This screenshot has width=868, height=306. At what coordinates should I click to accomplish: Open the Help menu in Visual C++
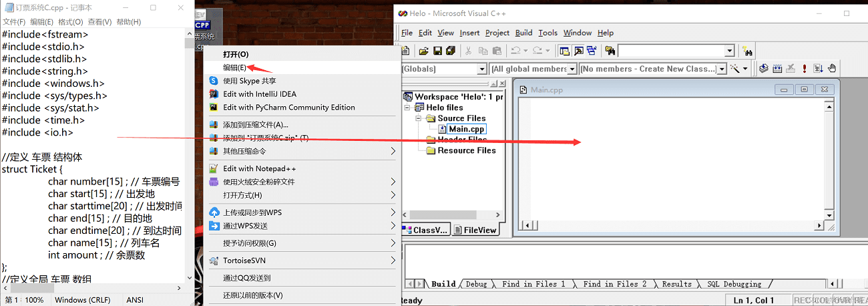coord(606,33)
